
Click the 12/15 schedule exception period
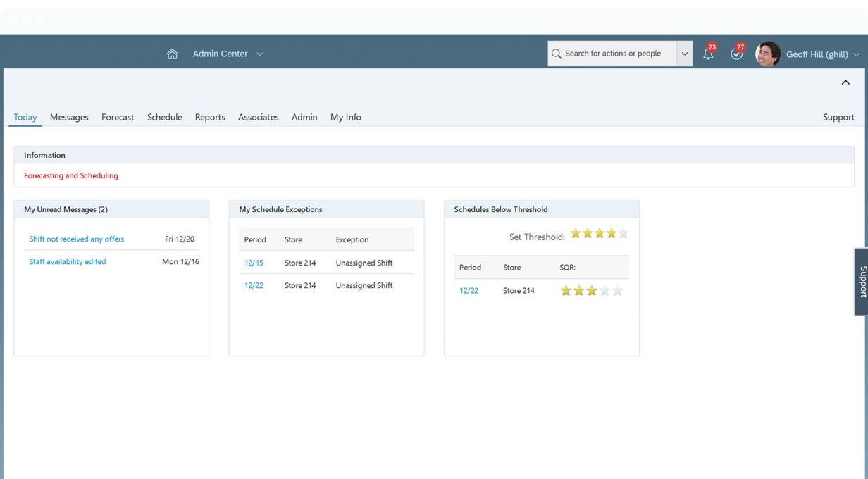click(254, 263)
